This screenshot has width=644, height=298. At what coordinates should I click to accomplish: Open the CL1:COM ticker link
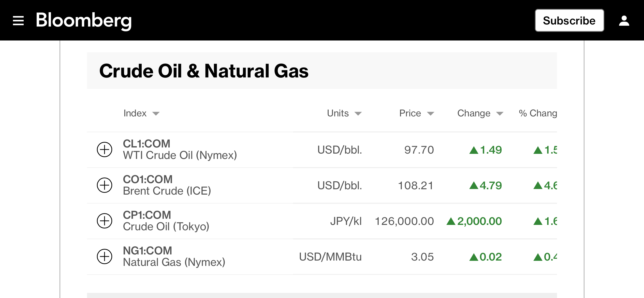click(x=147, y=144)
